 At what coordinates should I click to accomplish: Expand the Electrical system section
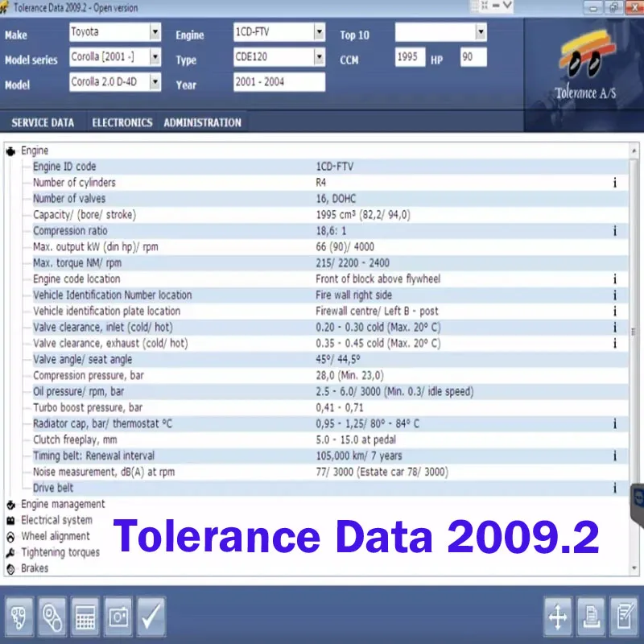coord(56,520)
